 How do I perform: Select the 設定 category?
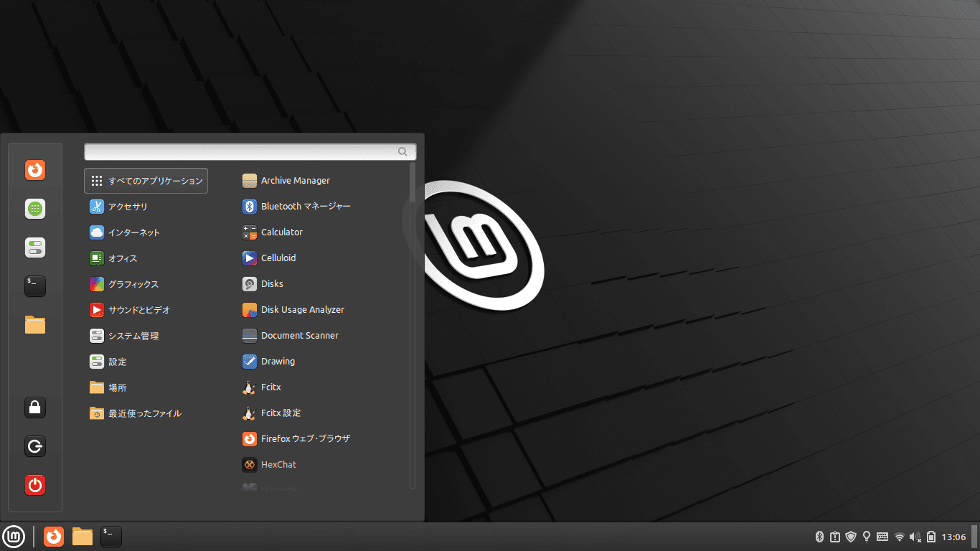(x=146, y=362)
